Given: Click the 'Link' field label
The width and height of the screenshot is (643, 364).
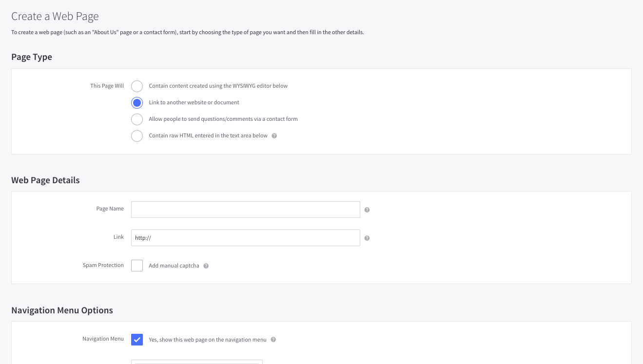Looking at the screenshot, I should tap(119, 237).
